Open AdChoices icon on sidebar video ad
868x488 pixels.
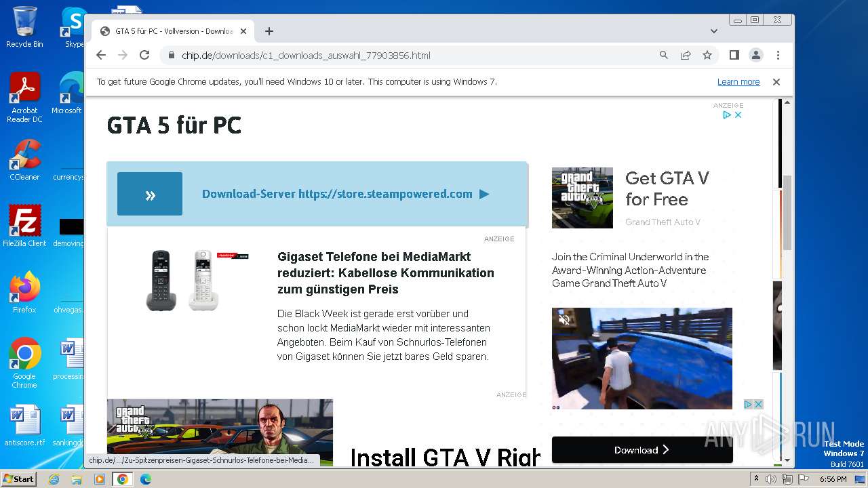(x=749, y=405)
